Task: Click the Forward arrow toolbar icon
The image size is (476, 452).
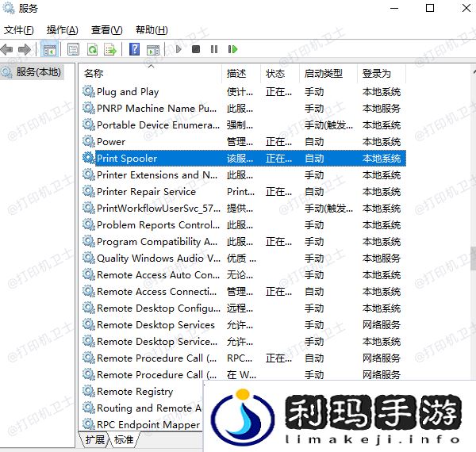Action: pyautogui.click(x=25, y=49)
